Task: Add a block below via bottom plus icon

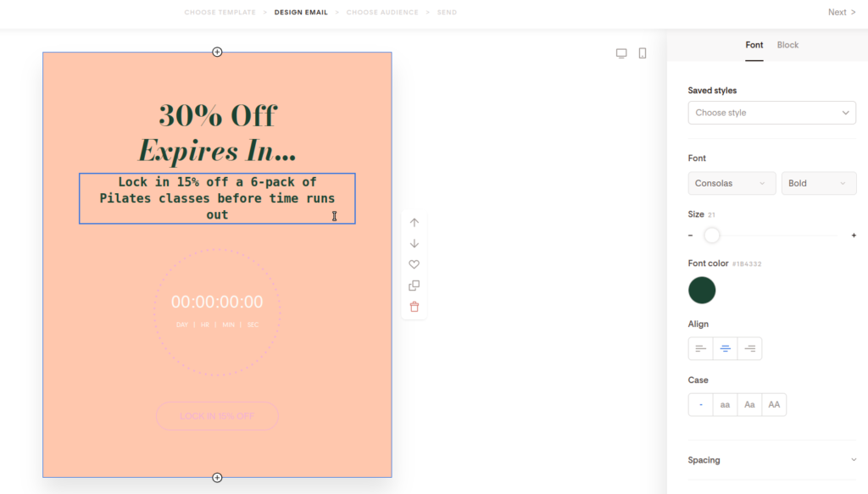Action: click(x=217, y=477)
